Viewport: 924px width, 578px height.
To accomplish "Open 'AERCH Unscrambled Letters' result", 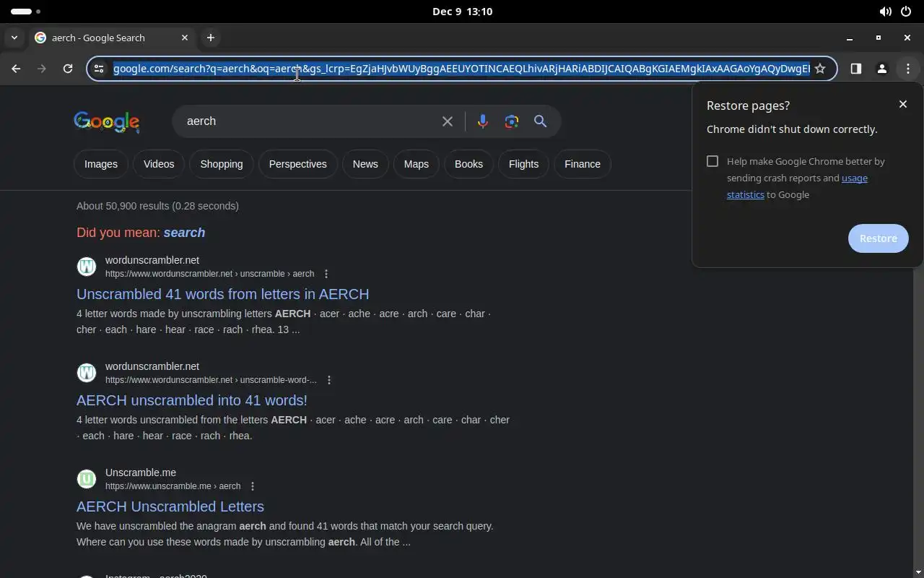I will tap(170, 506).
